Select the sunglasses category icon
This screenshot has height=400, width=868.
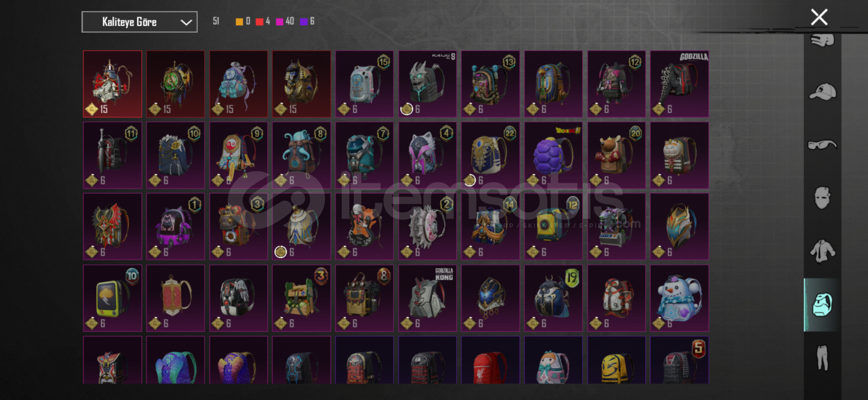pos(822,144)
